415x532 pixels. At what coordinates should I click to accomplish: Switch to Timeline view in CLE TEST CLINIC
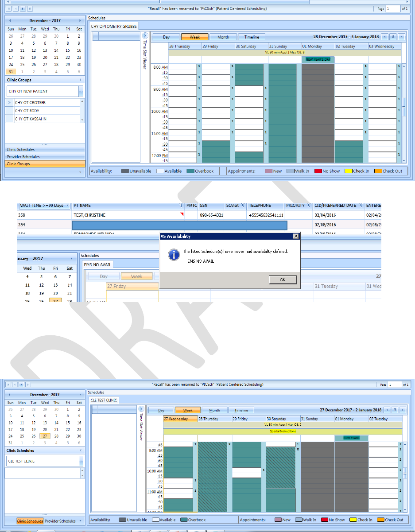pos(241,410)
